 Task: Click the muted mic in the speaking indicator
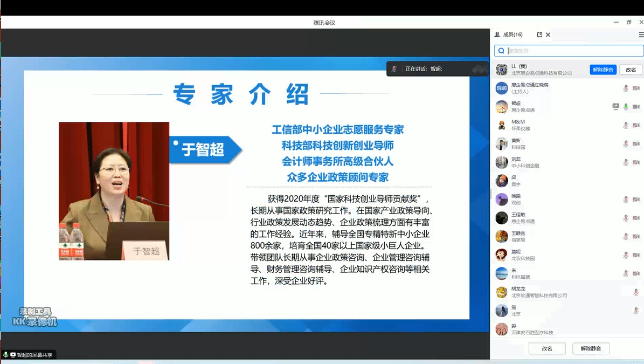[394, 69]
